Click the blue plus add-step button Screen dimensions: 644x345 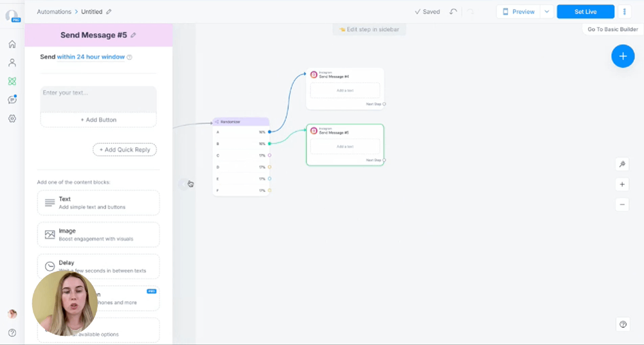pyautogui.click(x=622, y=57)
